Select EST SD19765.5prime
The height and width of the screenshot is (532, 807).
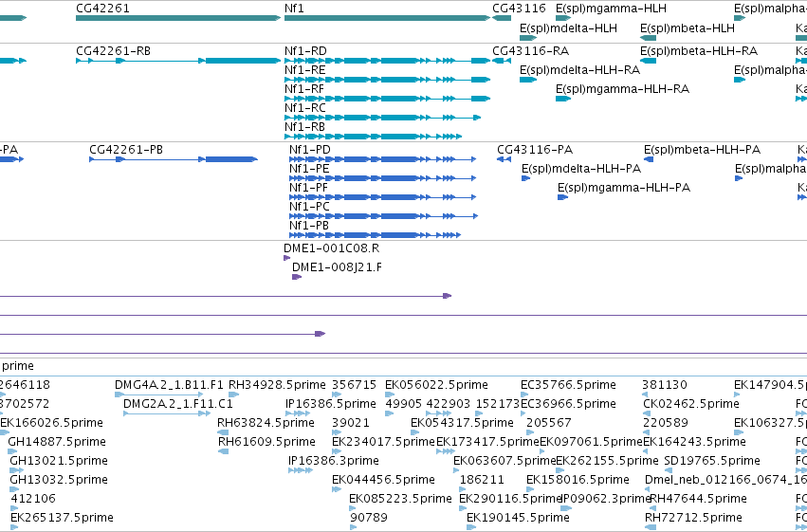tap(668, 470)
